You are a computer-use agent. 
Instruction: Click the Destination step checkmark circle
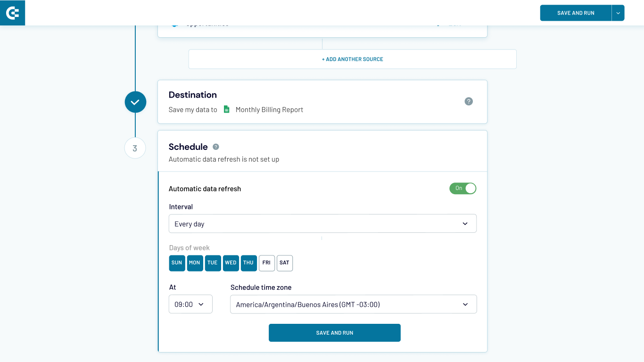(135, 102)
